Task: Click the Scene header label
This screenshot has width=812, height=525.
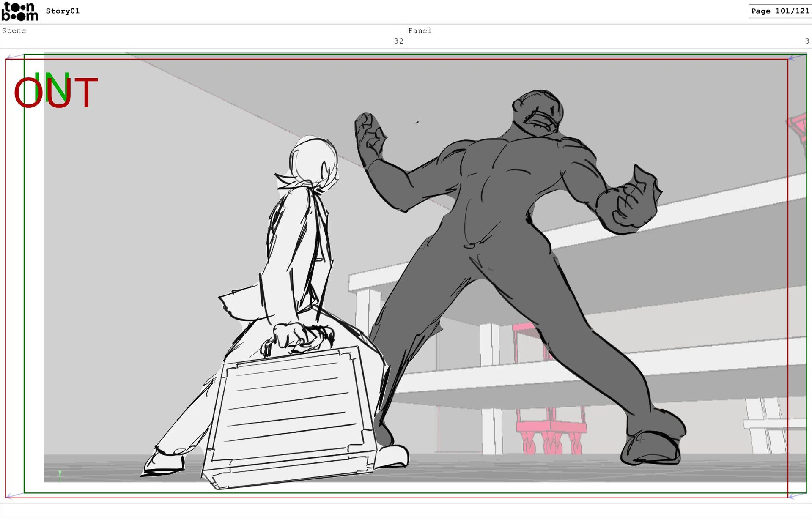Action: point(14,30)
